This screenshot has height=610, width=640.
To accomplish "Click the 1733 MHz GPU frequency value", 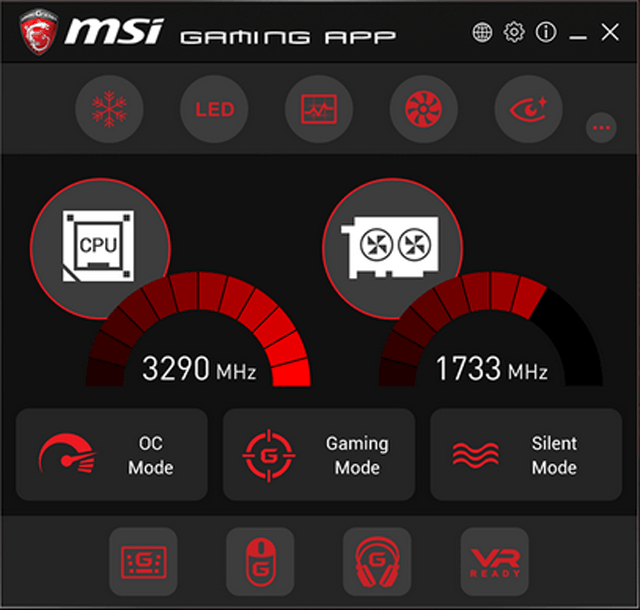I will pyautogui.click(x=492, y=369).
